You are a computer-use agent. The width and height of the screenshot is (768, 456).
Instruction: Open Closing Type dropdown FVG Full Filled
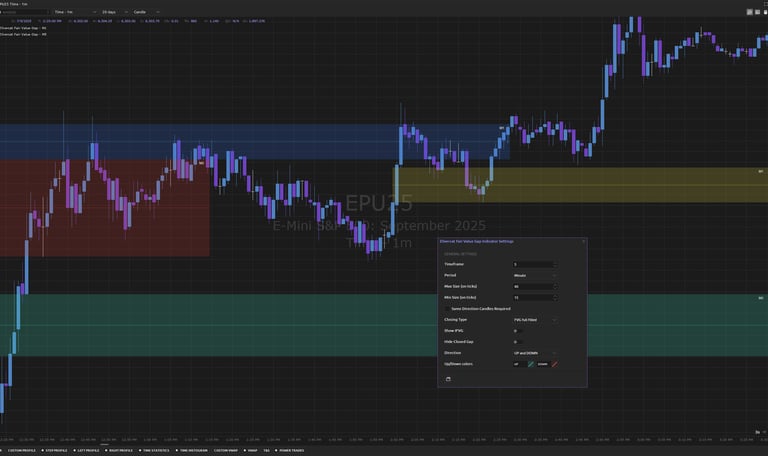coord(535,320)
